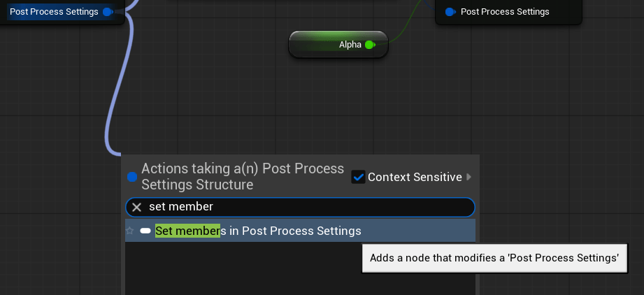Clear the search text with the X icon
644x295 pixels.
137,207
